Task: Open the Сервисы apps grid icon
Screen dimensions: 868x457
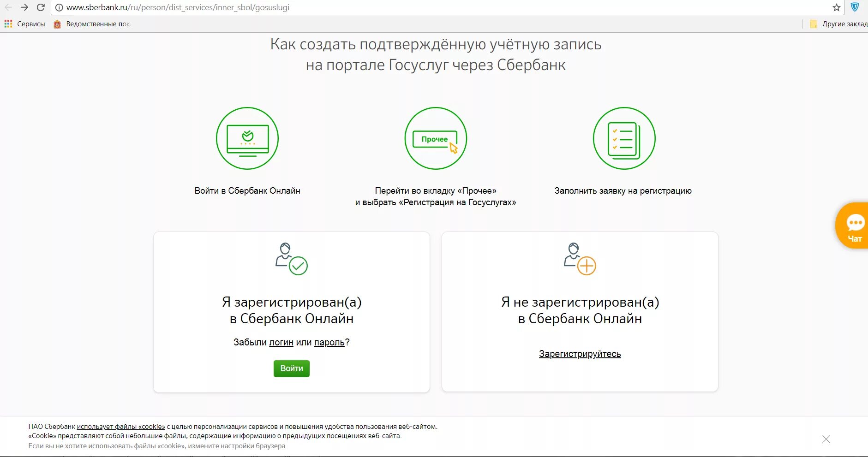Action: point(8,24)
